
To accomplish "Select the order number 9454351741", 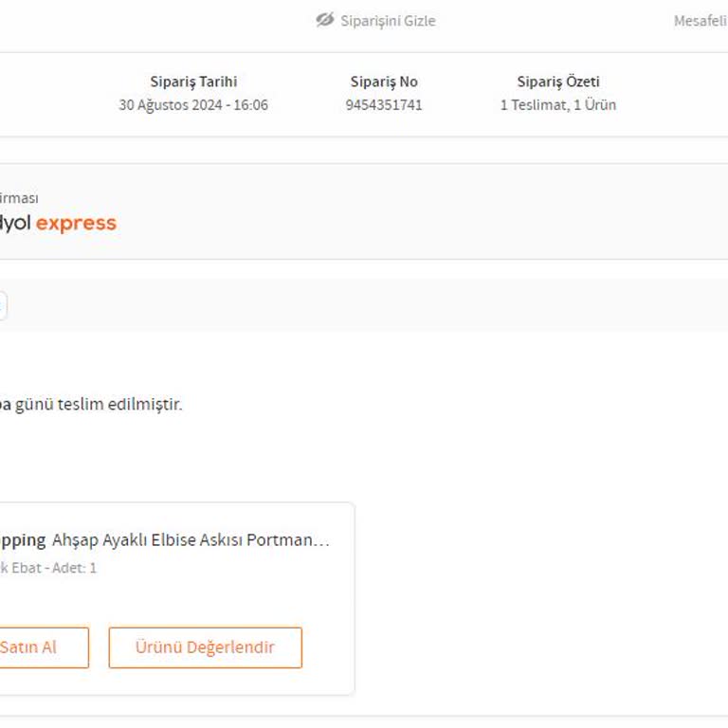I will [384, 105].
